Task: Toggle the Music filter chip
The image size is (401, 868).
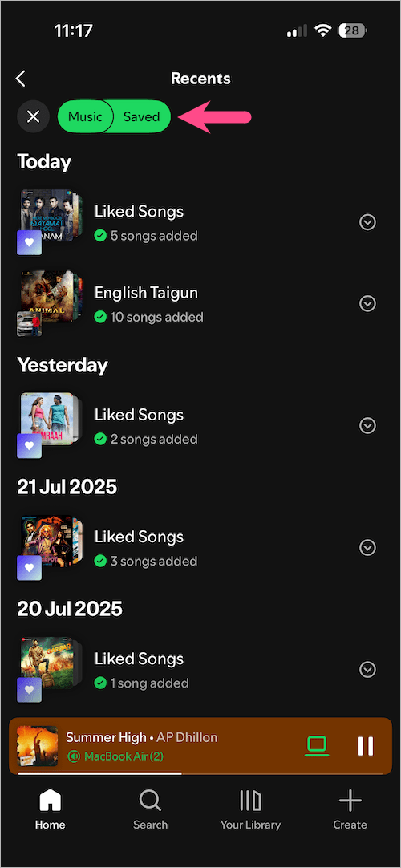Action: (85, 117)
